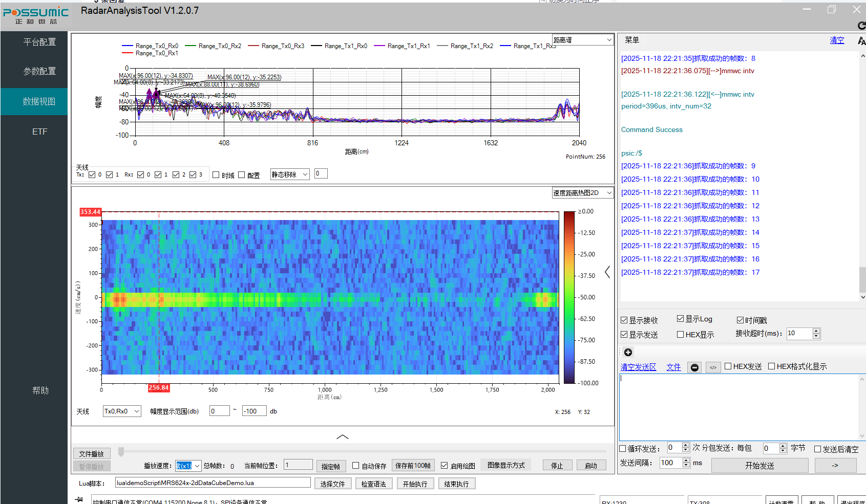Click the 清空 link in log panel
Viewport: 866px width, 504px height.
click(x=837, y=40)
